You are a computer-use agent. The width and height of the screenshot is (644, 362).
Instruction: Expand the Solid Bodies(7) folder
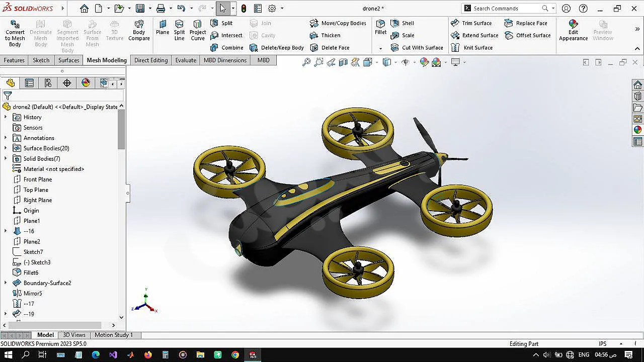pos(6,159)
